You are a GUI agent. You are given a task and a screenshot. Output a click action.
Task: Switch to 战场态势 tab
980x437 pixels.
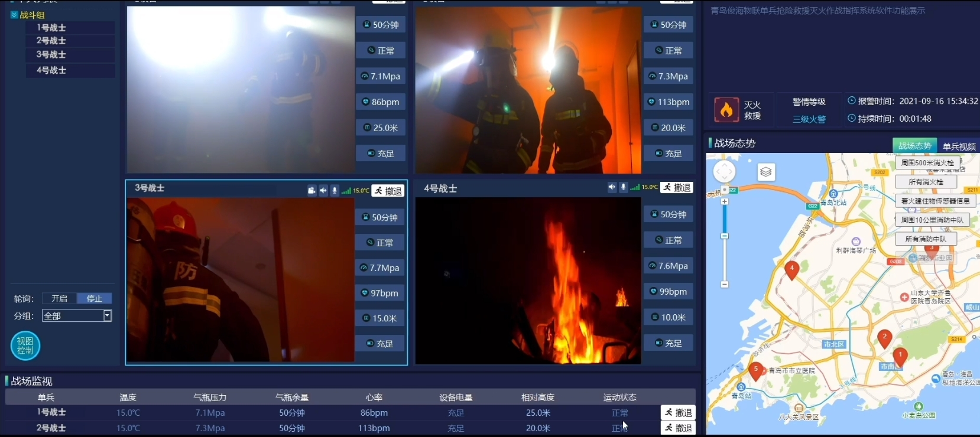(x=914, y=146)
